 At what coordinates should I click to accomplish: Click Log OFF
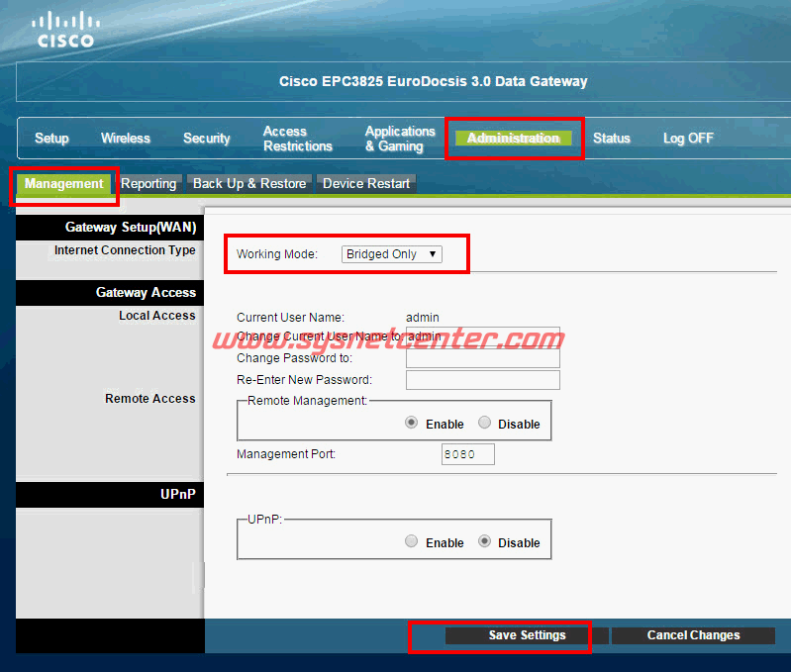(688, 139)
